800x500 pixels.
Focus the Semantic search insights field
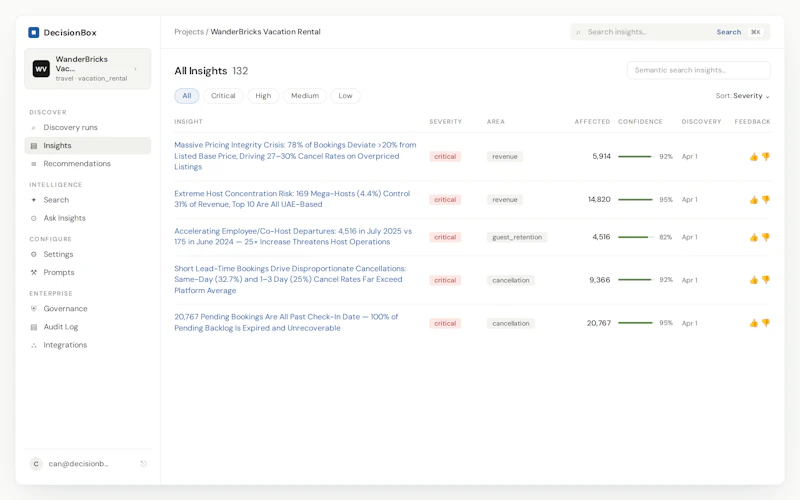pos(698,70)
